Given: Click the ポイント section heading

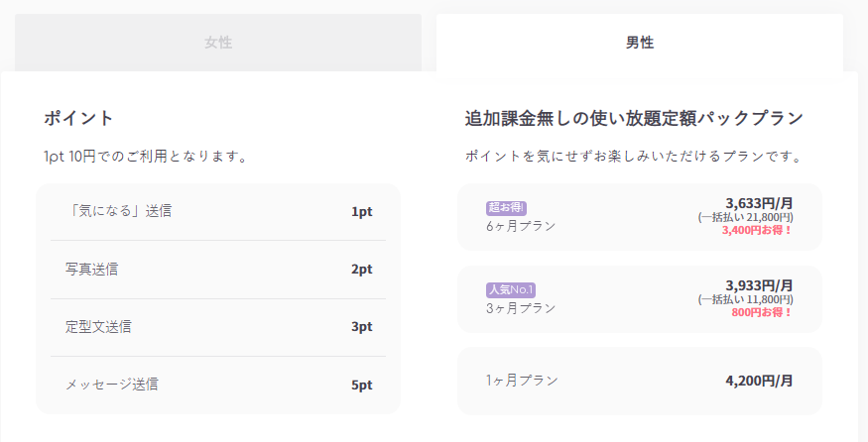Looking at the screenshot, I should 78,118.
